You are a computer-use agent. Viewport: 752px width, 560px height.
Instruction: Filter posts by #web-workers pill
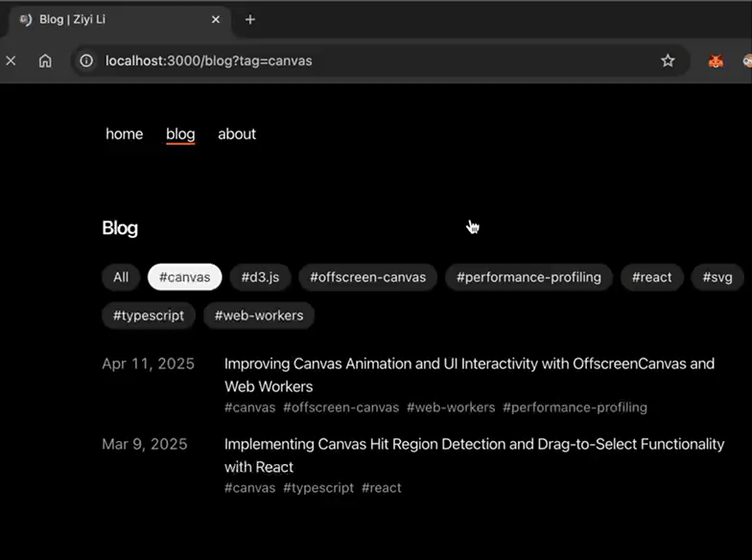pos(259,315)
